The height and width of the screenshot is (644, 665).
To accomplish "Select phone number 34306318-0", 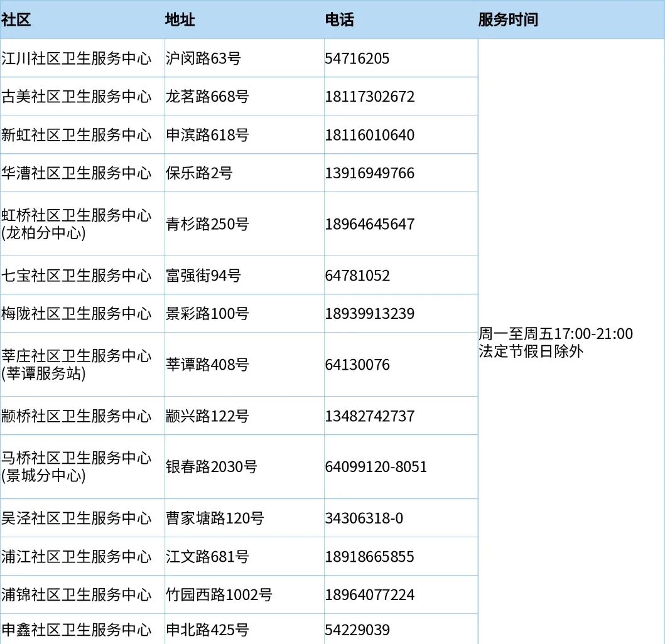I will pos(364,518).
